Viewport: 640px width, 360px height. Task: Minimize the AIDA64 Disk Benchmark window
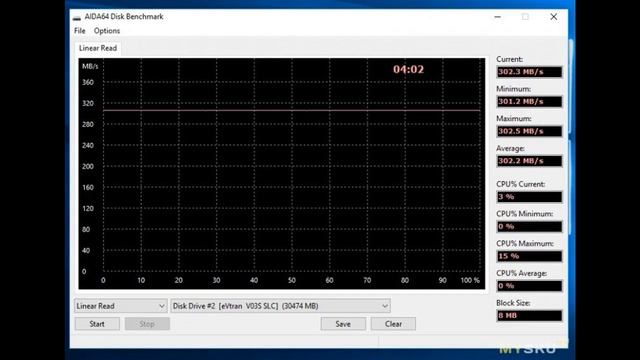coord(498,17)
